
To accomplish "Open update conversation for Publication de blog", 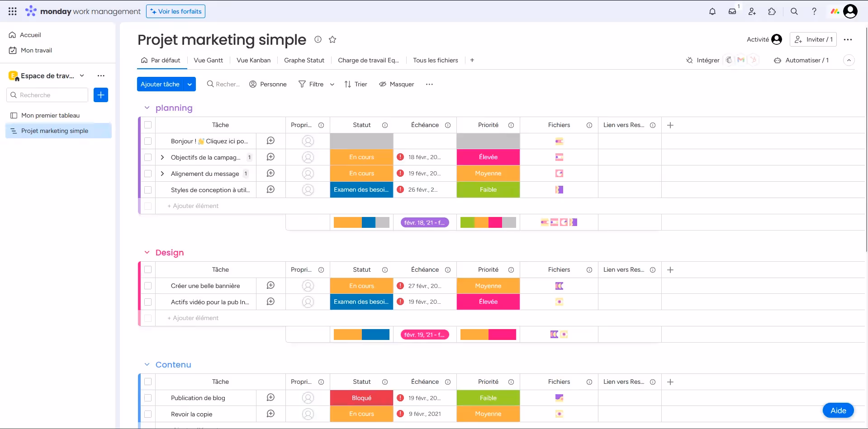I will coord(270,397).
